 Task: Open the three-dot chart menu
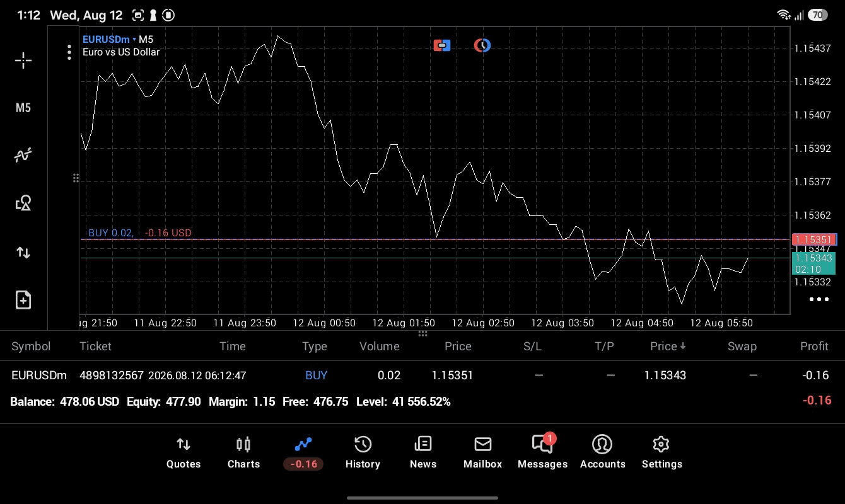[69, 52]
